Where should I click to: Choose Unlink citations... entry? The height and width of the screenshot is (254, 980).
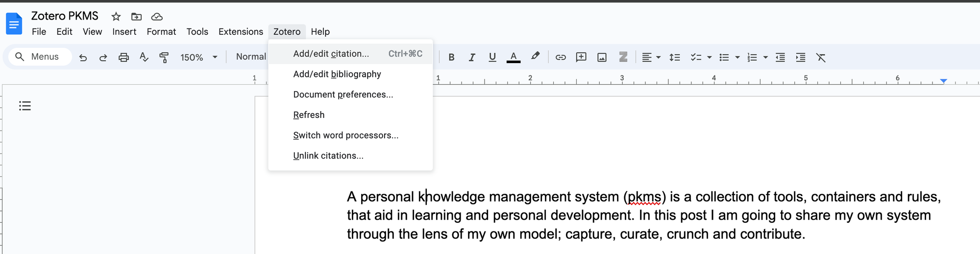(x=350, y=156)
